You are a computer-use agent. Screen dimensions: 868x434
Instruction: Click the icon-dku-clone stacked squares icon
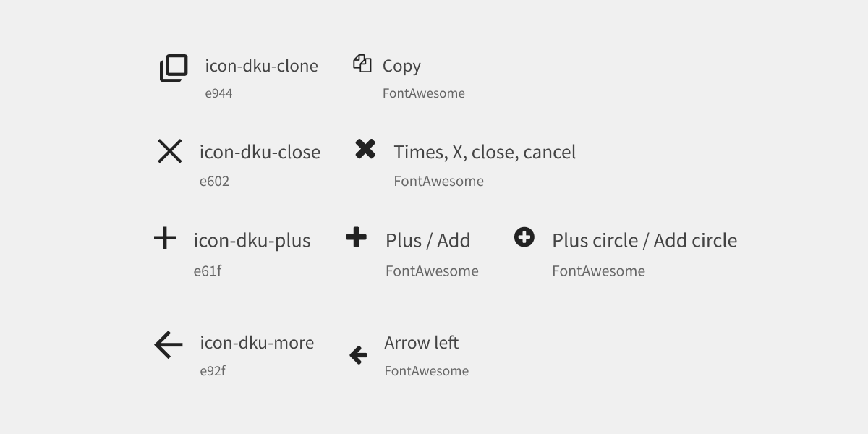[174, 68]
